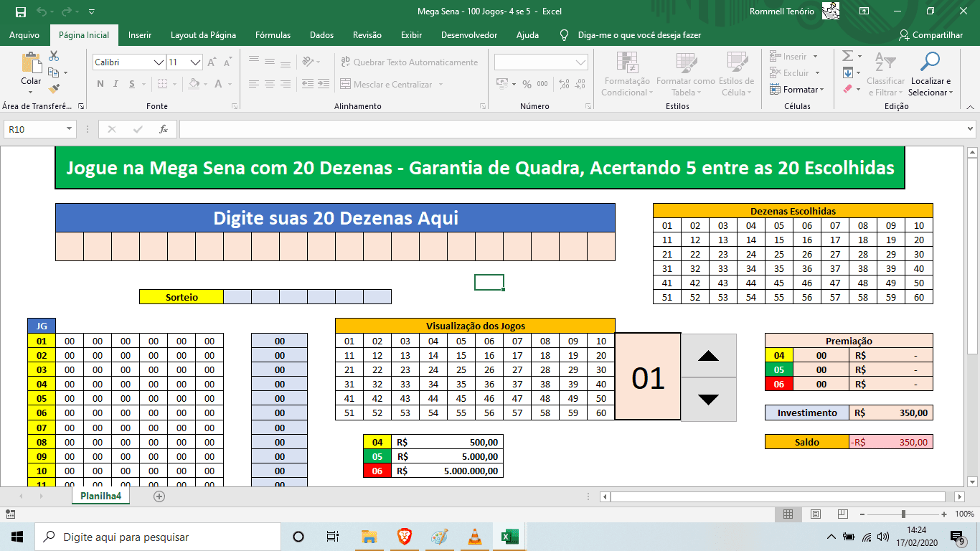The width and height of the screenshot is (980, 551).
Task: Click the fill color bucket icon
Action: tap(192, 84)
